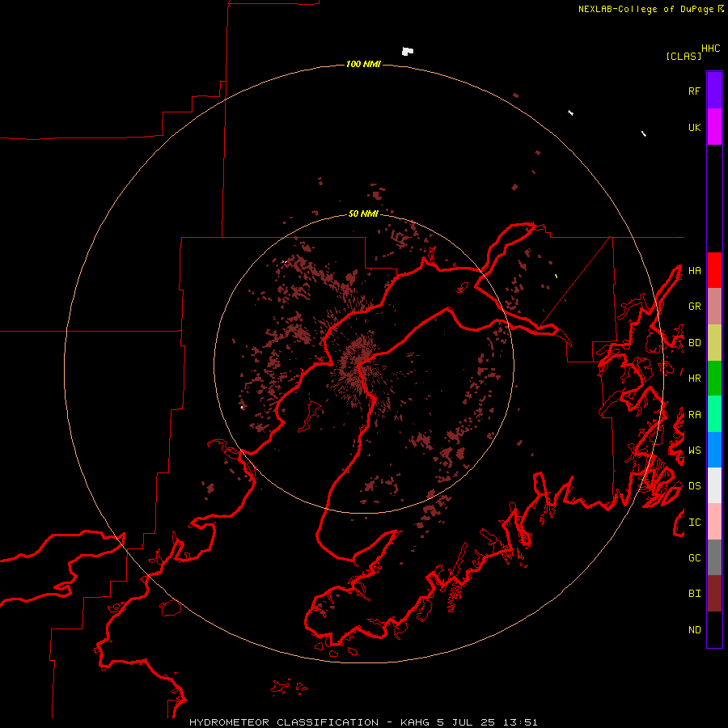Click the UK magenta legend swatch
The height and width of the screenshot is (728, 728).
coord(714,127)
